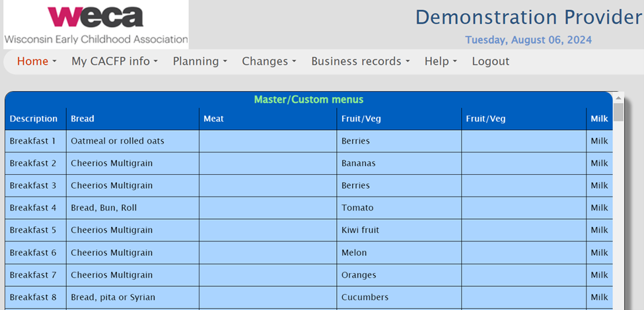
Task: Select the Breakfast 2 menu row
Action: 33,164
